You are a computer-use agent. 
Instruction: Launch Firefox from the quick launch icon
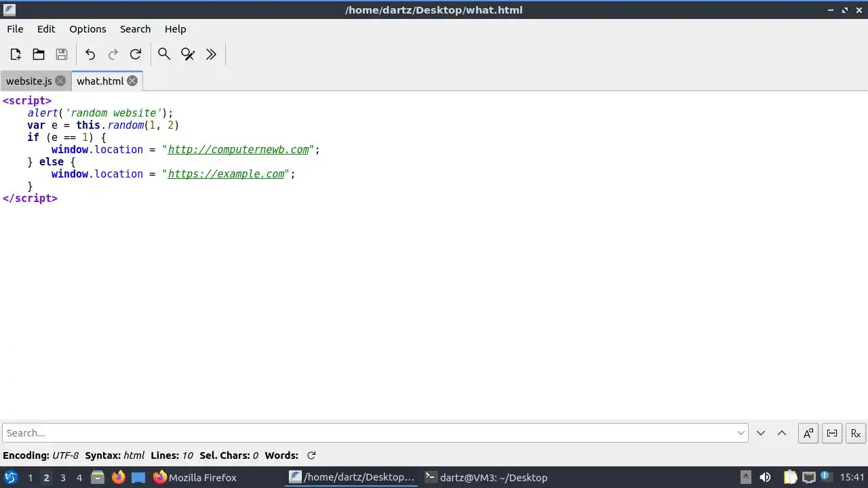click(x=118, y=477)
